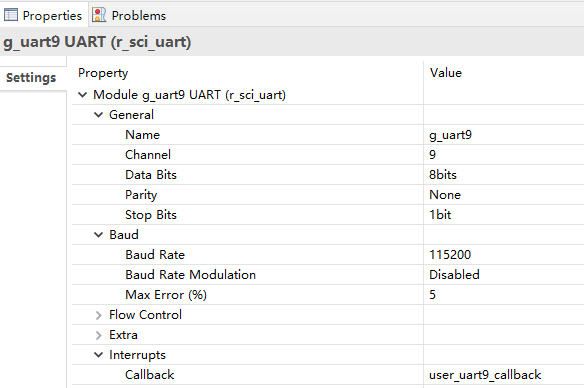584x388 pixels.
Task: Collapse the General section chevron
Action: coord(98,115)
